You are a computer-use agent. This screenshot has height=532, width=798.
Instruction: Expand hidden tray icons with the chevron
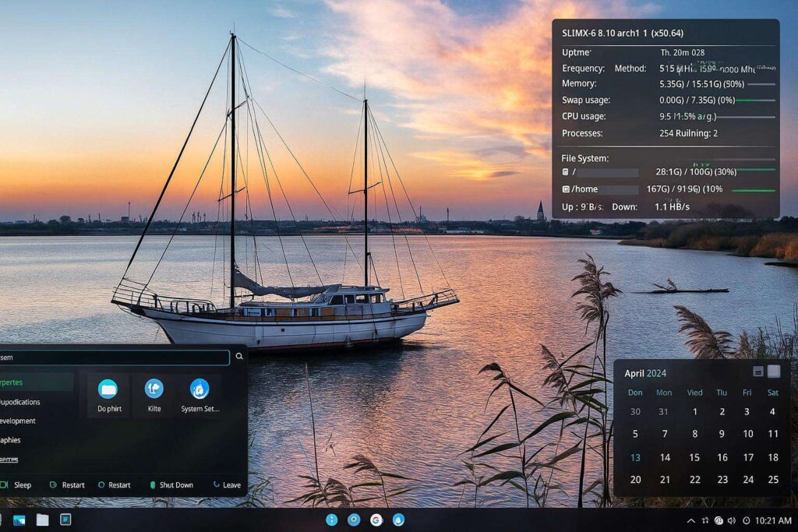690,520
